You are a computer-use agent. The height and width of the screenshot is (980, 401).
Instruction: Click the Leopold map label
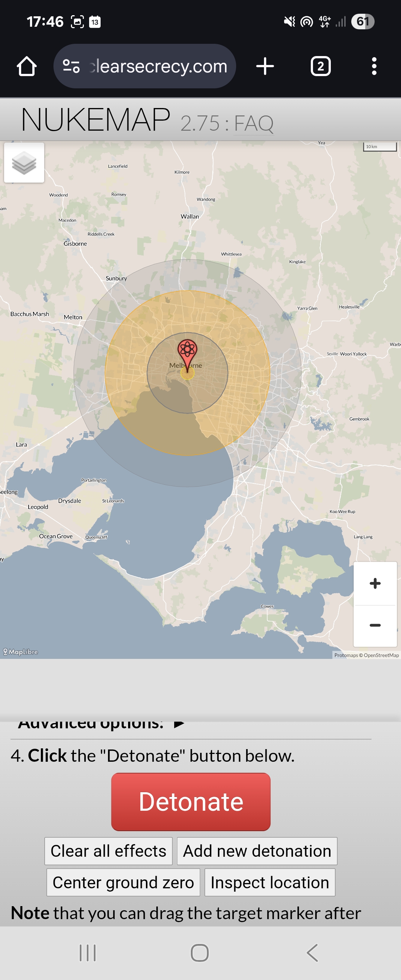coord(38,507)
